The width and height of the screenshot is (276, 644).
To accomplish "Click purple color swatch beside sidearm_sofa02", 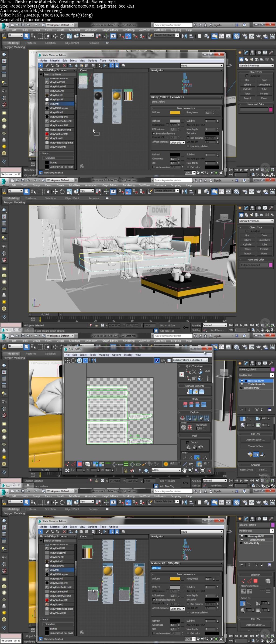I will tap(272, 370).
